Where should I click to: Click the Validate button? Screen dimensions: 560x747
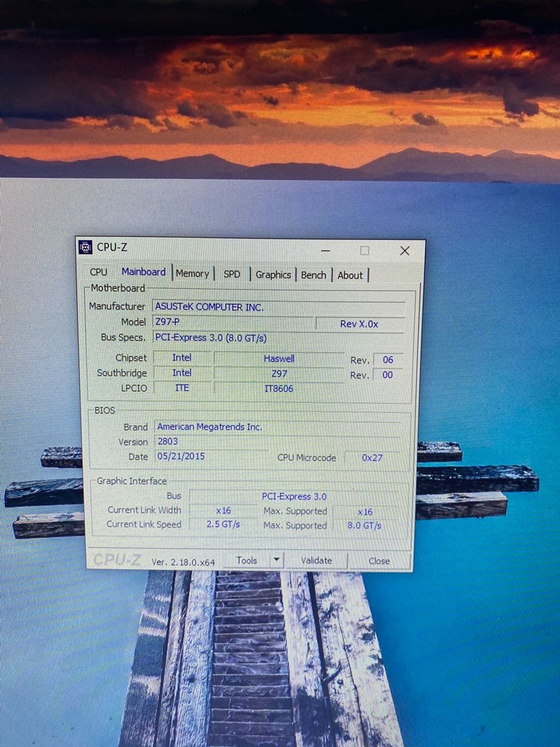coord(317,561)
